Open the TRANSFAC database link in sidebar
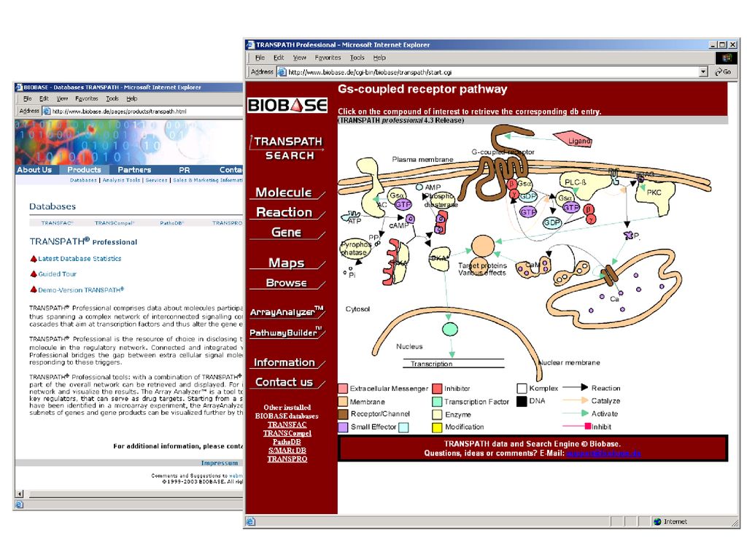The width and height of the screenshot is (747, 560). (x=287, y=425)
